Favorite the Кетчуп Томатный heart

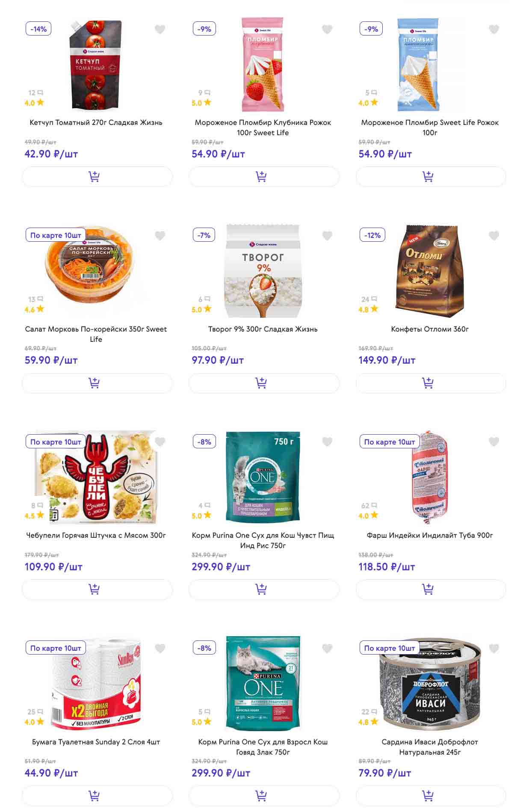pyautogui.click(x=160, y=30)
